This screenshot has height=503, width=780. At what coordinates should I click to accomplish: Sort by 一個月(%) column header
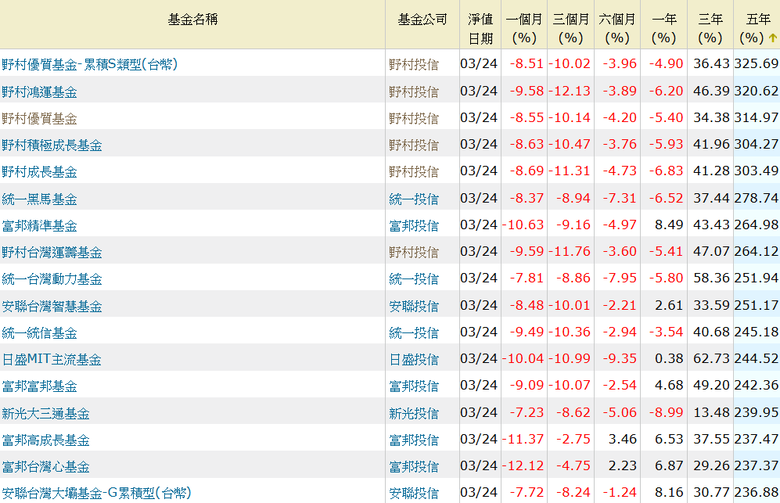tap(524, 28)
